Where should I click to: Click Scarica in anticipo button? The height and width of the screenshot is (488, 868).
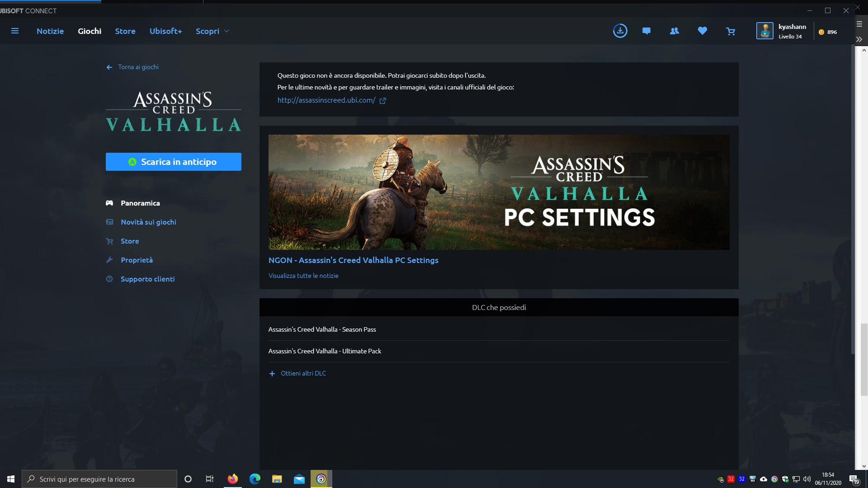pyautogui.click(x=174, y=162)
